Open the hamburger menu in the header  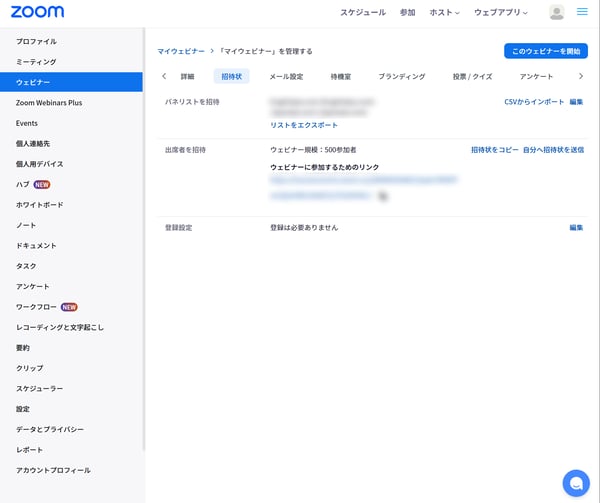[x=583, y=12]
